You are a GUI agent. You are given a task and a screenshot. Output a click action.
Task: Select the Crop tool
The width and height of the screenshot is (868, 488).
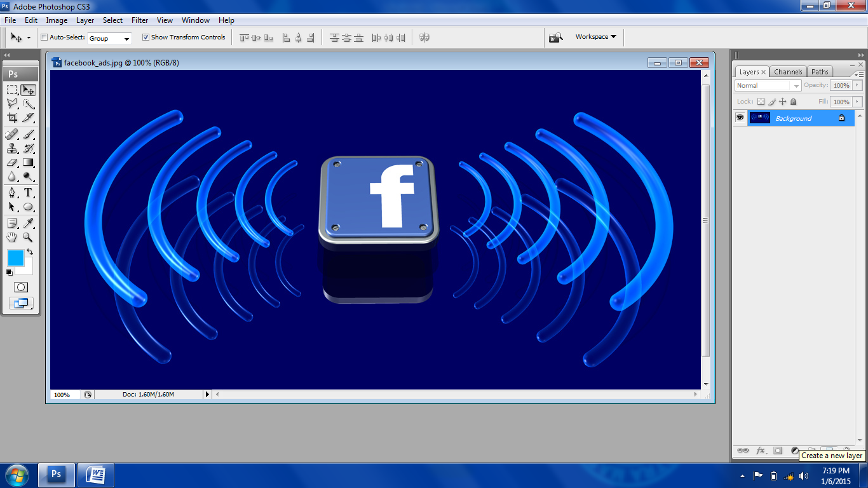click(12, 118)
